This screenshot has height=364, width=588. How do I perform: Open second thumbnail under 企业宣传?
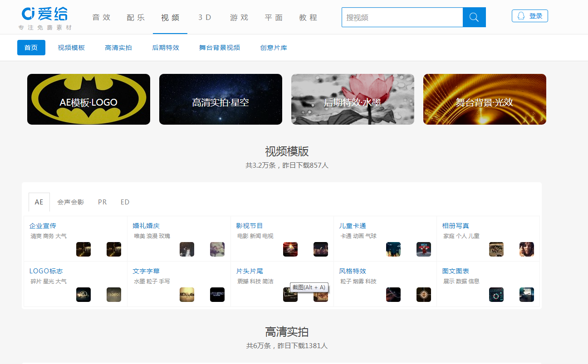coord(114,249)
